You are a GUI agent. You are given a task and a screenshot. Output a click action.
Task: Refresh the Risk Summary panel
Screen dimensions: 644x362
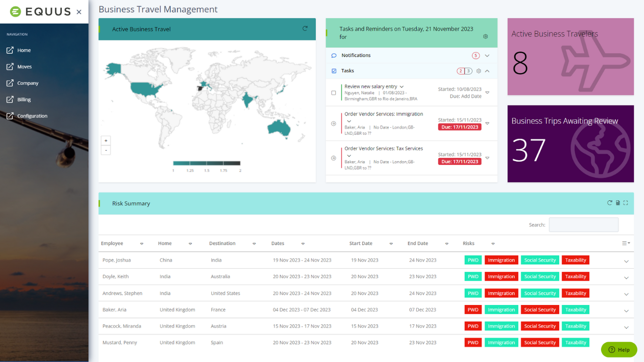click(x=610, y=203)
